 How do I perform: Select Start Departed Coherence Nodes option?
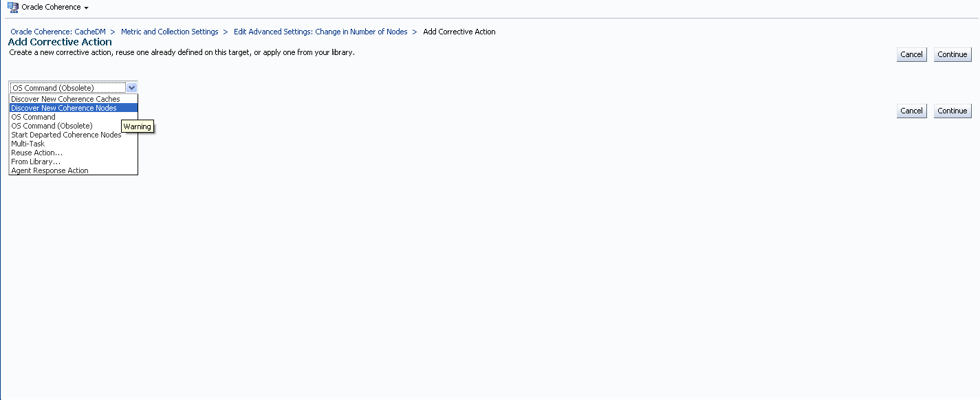pos(74,135)
